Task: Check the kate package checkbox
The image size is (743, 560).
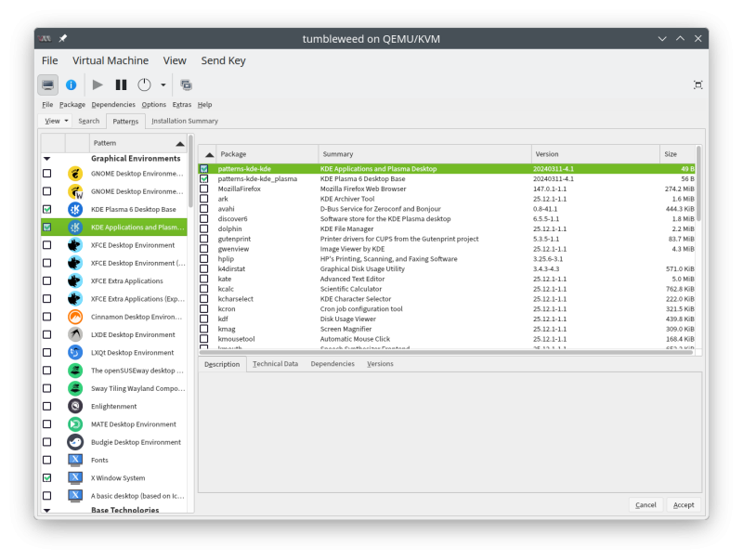Action: pyautogui.click(x=203, y=279)
